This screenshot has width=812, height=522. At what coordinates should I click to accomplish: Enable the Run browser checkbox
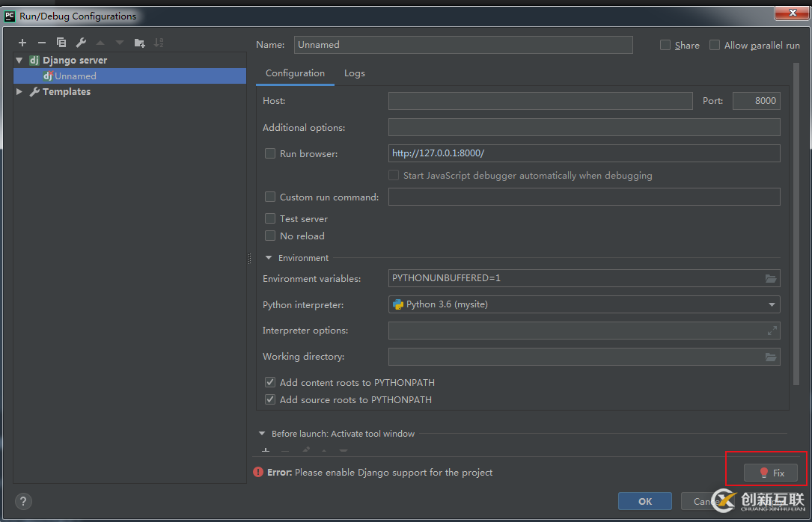click(x=270, y=153)
